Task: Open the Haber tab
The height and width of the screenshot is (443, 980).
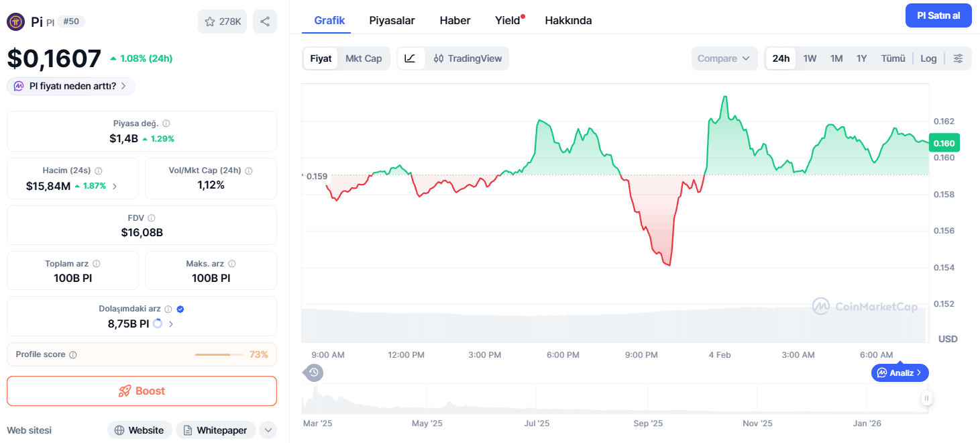Action: [455, 20]
